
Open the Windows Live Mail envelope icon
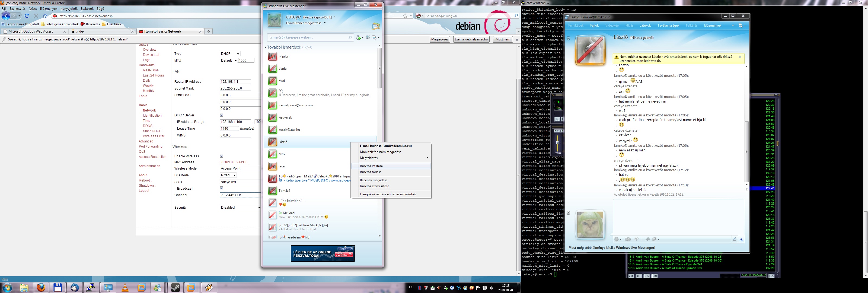376,26
